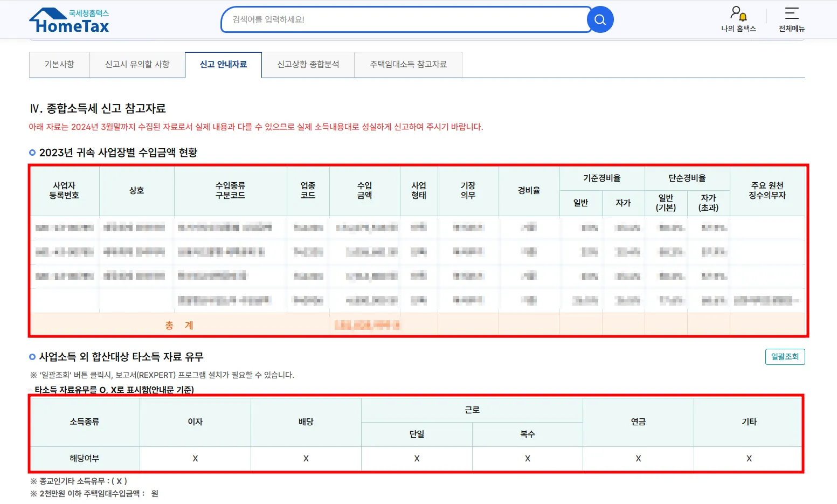The height and width of the screenshot is (504, 837).
Task: Select the 기타 column header
Action: click(749, 422)
